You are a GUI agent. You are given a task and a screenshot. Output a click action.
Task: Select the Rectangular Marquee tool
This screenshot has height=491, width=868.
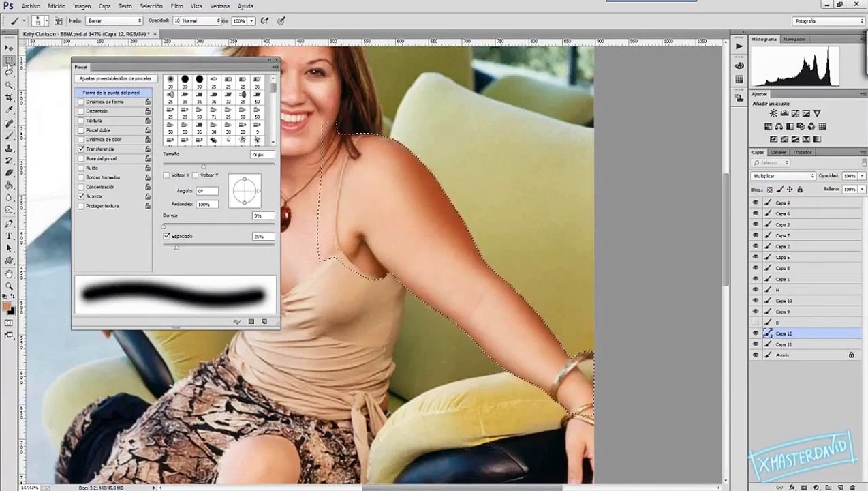click(x=9, y=60)
